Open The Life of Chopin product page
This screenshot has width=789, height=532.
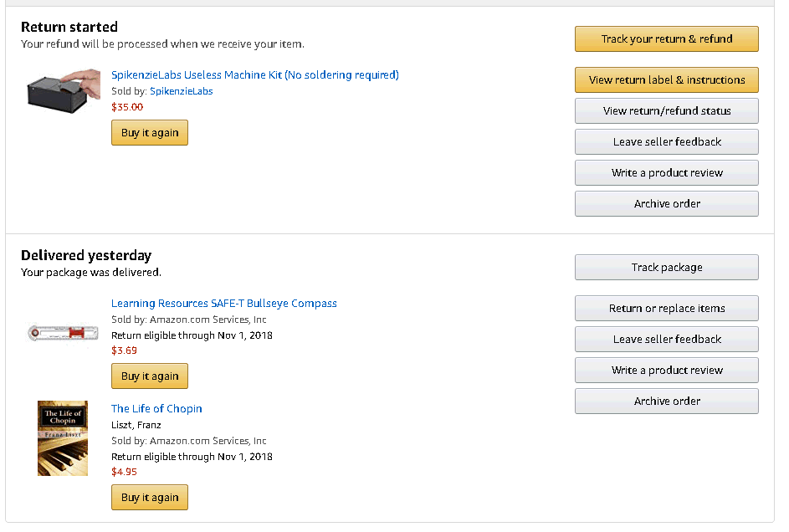point(156,408)
